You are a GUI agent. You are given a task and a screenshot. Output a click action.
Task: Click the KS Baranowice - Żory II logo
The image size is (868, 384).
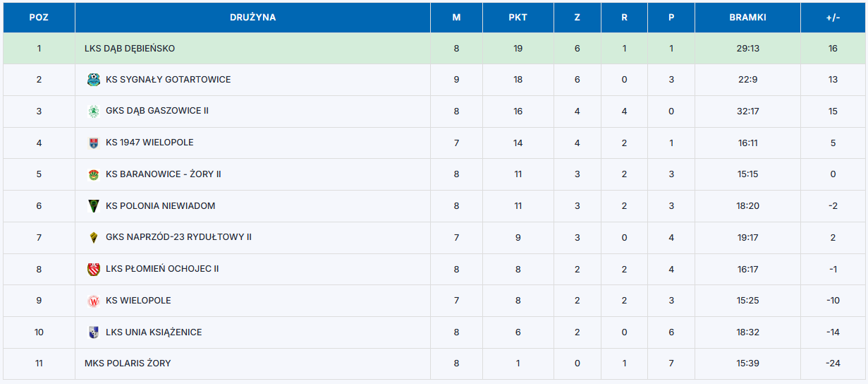93,174
